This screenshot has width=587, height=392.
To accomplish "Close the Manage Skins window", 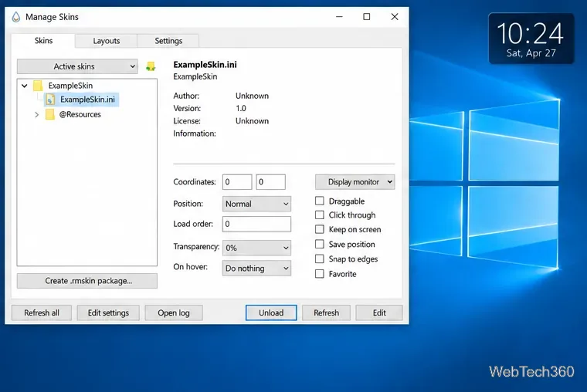I will pos(395,17).
